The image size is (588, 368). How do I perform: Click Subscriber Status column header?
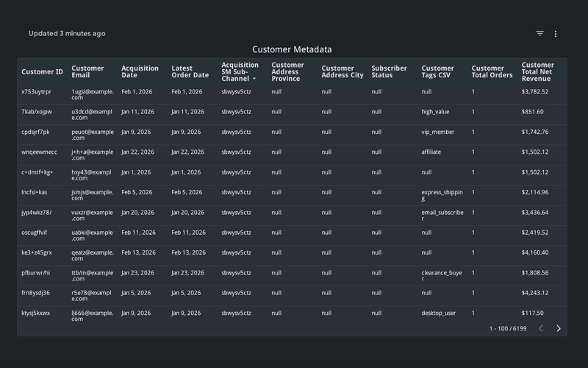tap(389, 72)
